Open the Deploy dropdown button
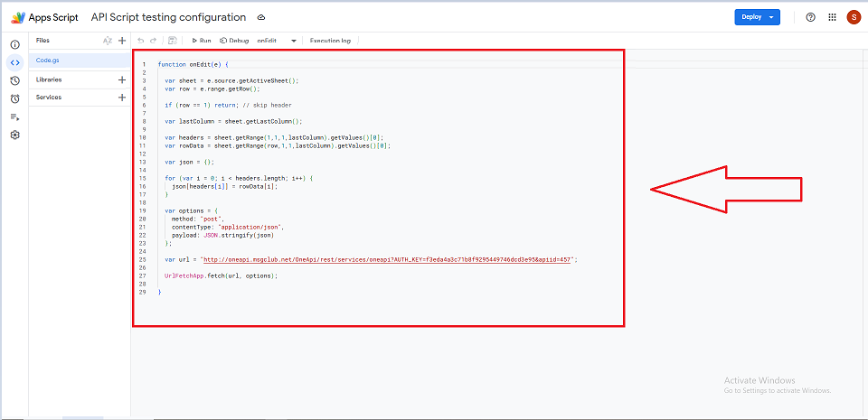 pos(757,17)
